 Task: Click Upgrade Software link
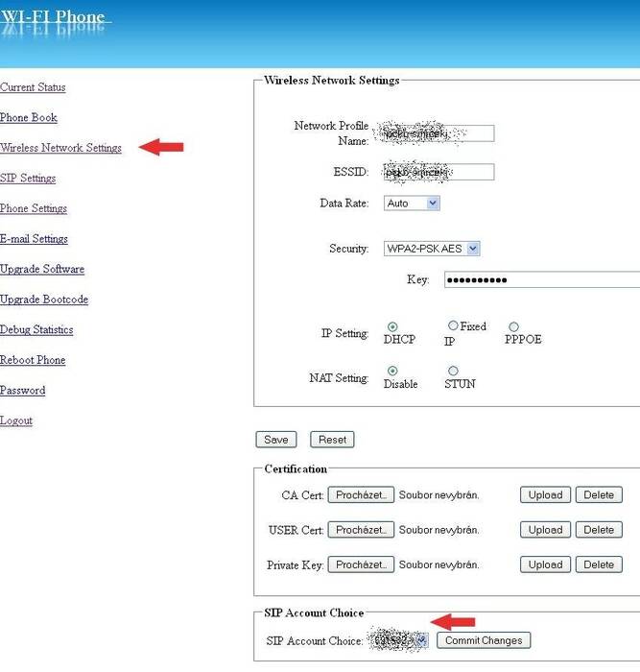click(x=42, y=270)
